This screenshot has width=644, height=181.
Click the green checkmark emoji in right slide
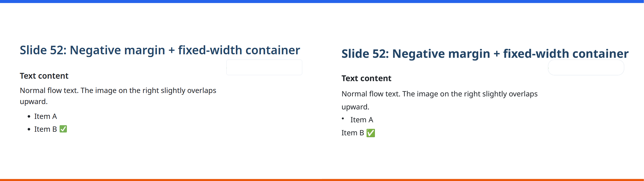pos(370,133)
